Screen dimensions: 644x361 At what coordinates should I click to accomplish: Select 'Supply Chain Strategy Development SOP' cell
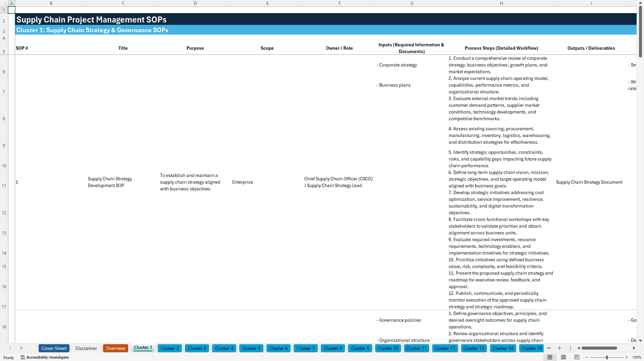pyautogui.click(x=123, y=182)
